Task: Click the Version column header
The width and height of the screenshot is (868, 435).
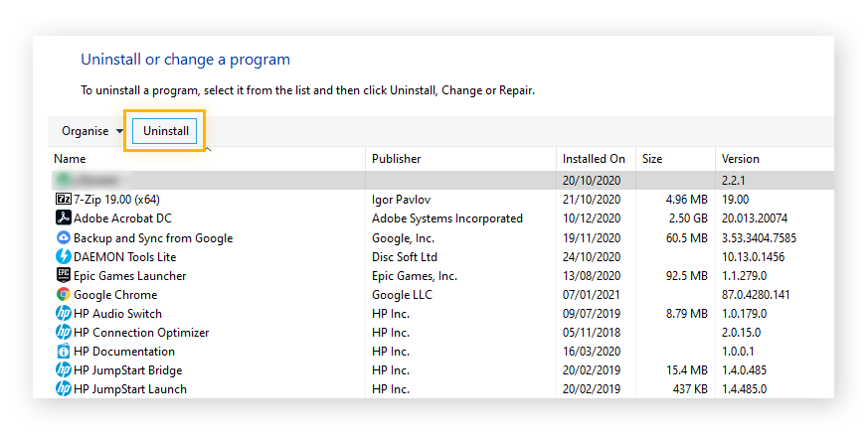Action: (x=740, y=159)
